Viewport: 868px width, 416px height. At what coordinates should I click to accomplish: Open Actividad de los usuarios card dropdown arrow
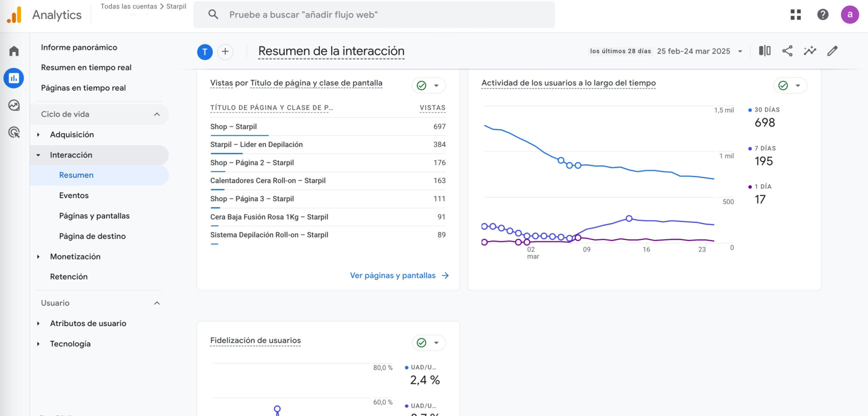point(798,86)
